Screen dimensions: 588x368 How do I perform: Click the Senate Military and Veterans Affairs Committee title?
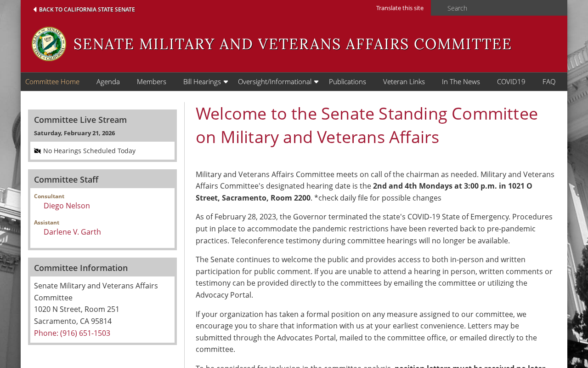[292, 44]
